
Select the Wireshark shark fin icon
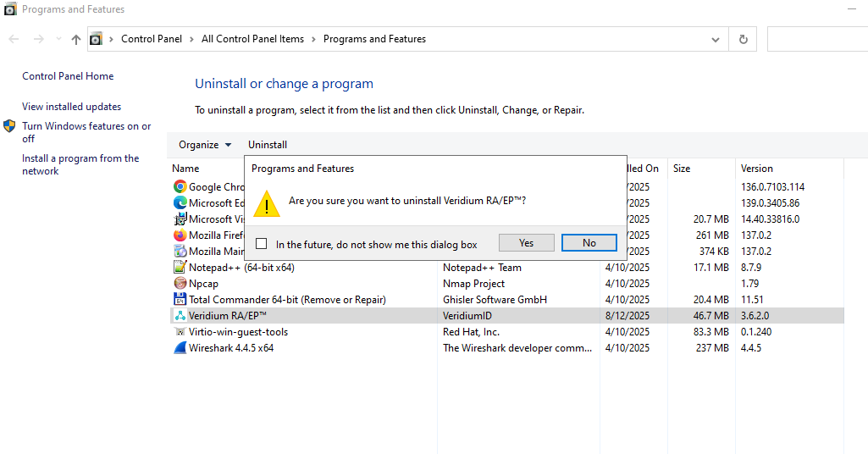(x=180, y=348)
